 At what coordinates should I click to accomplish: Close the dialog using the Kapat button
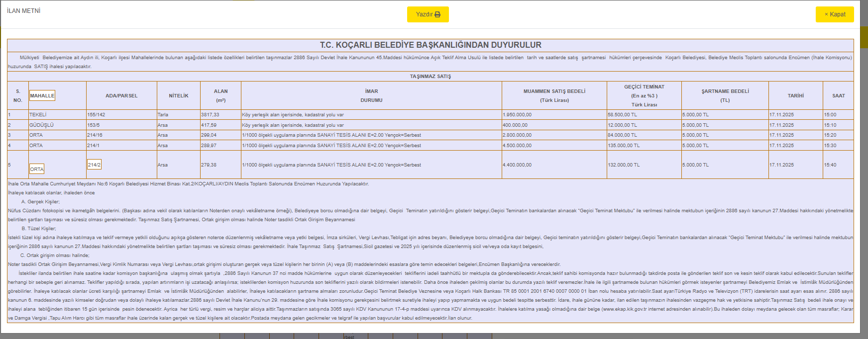(x=834, y=14)
